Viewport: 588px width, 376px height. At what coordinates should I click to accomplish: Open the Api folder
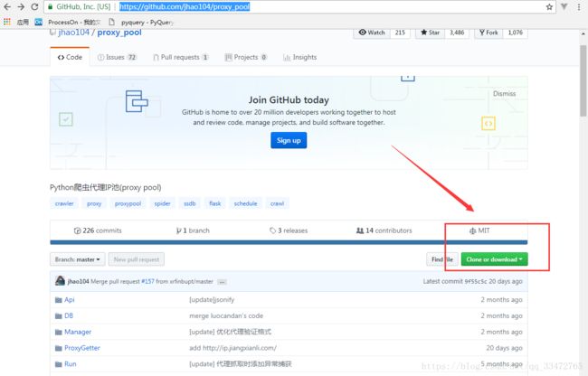[x=70, y=299]
